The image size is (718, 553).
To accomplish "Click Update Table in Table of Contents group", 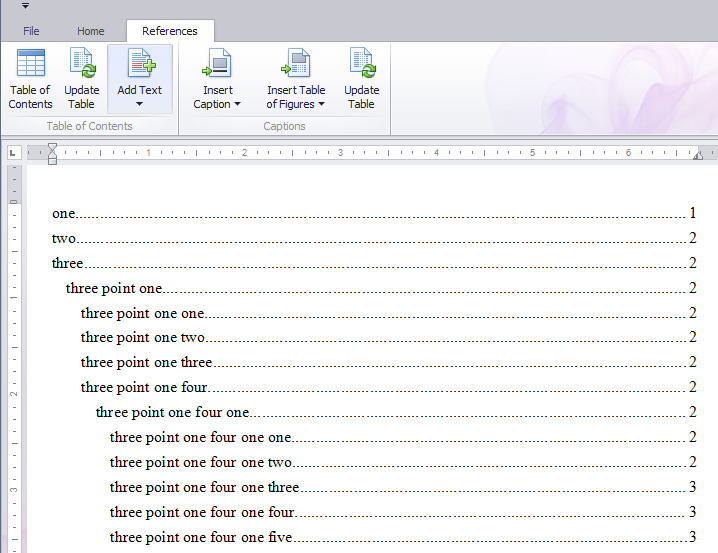I will pyautogui.click(x=82, y=79).
